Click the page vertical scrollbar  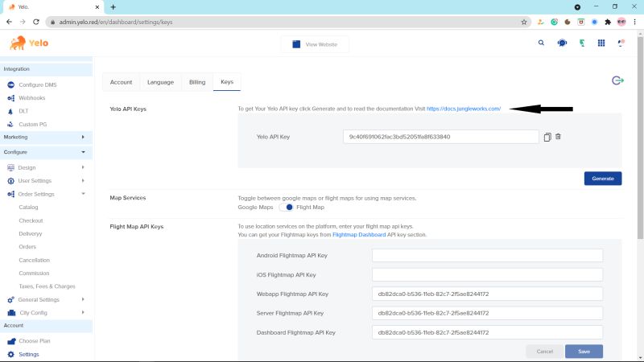640,138
